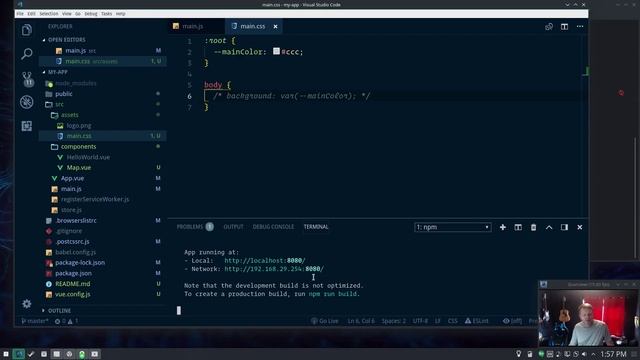The width and height of the screenshot is (640, 360).
Task: Open Map.vue in the file tree
Action: coord(79,168)
